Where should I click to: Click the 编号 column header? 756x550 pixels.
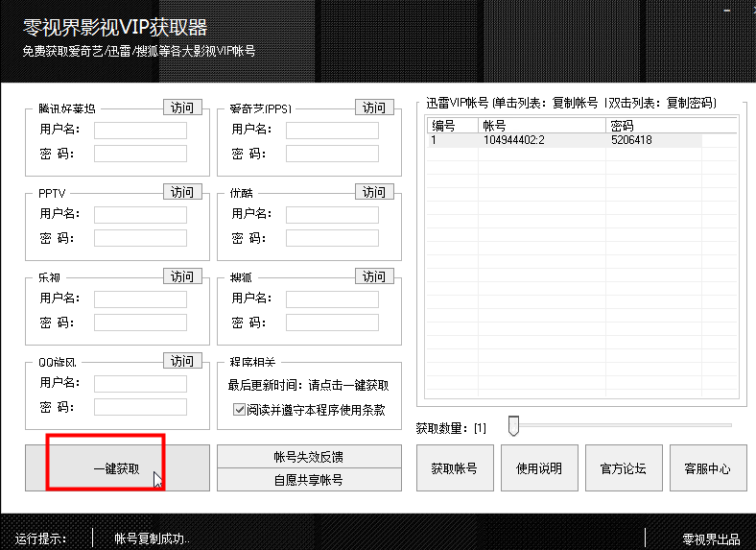[452, 126]
